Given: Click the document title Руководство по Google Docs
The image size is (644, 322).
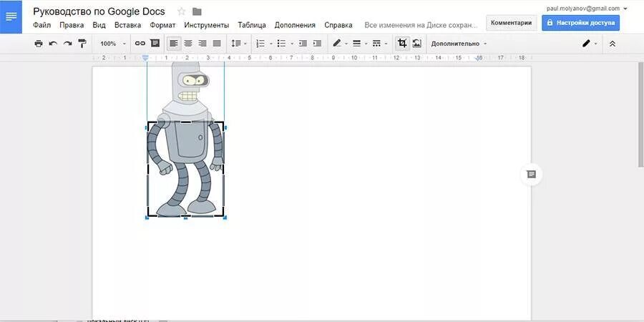Looking at the screenshot, I should point(99,11).
